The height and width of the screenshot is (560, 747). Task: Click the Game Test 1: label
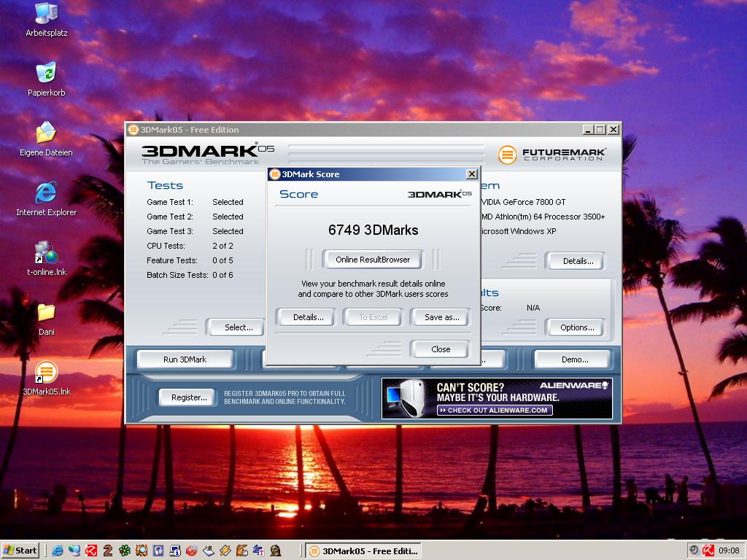coord(170,202)
